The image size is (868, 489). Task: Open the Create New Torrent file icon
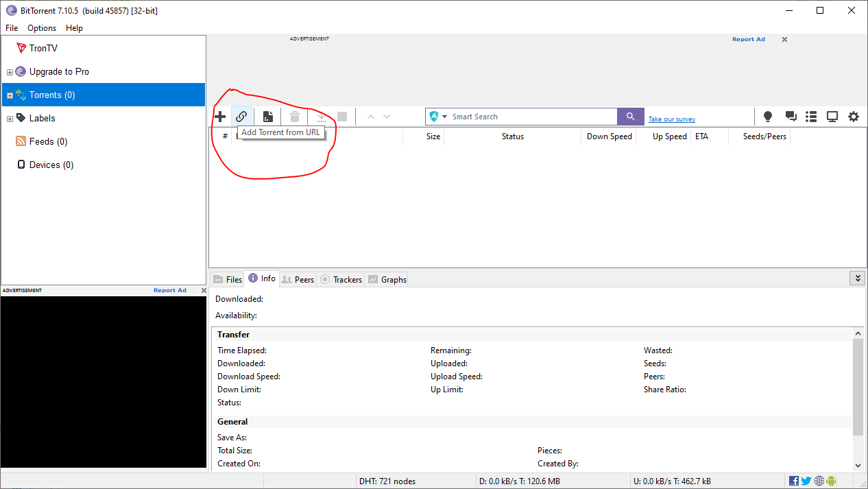268,117
